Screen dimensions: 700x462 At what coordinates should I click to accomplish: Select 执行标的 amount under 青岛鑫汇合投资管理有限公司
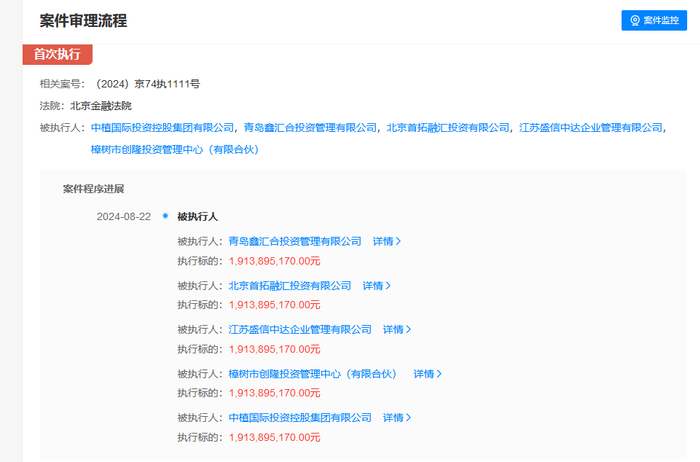[x=275, y=261]
